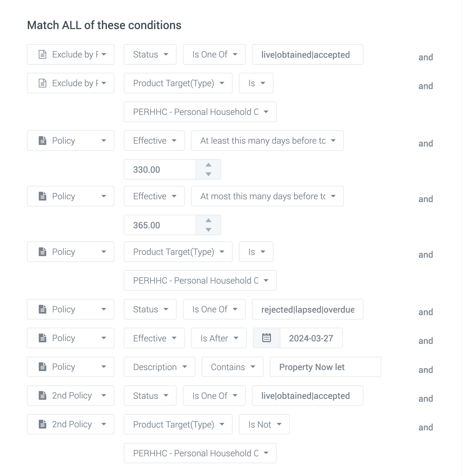This screenshot has width=462, height=476.
Task: Open the first Exclude by dropdown
Action: [71, 54]
